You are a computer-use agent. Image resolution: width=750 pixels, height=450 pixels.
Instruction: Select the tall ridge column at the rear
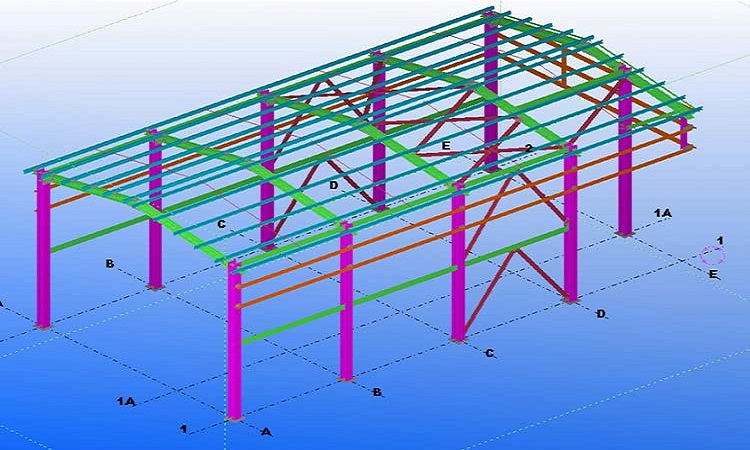click(490, 90)
